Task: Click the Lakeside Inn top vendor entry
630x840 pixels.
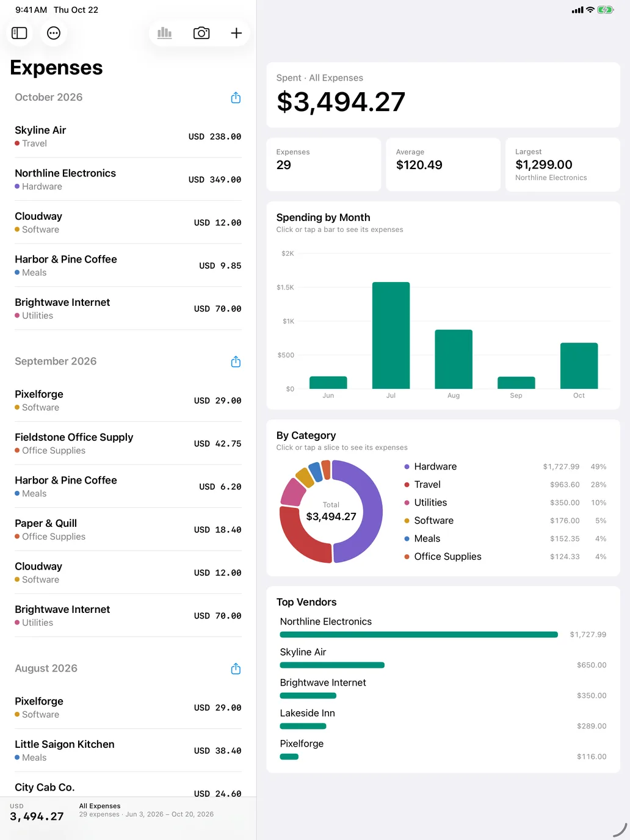Action: (x=443, y=719)
